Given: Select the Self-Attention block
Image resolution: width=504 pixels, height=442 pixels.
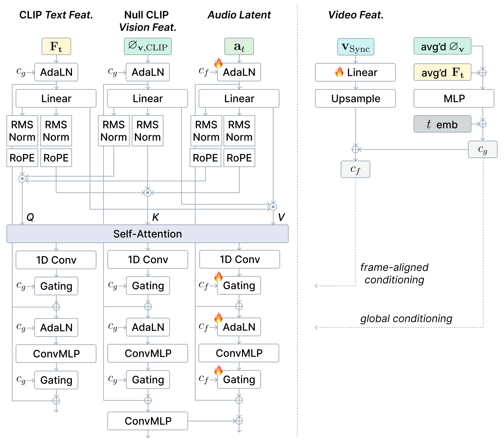Looking at the screenshot, I should (x=147, y=234).
